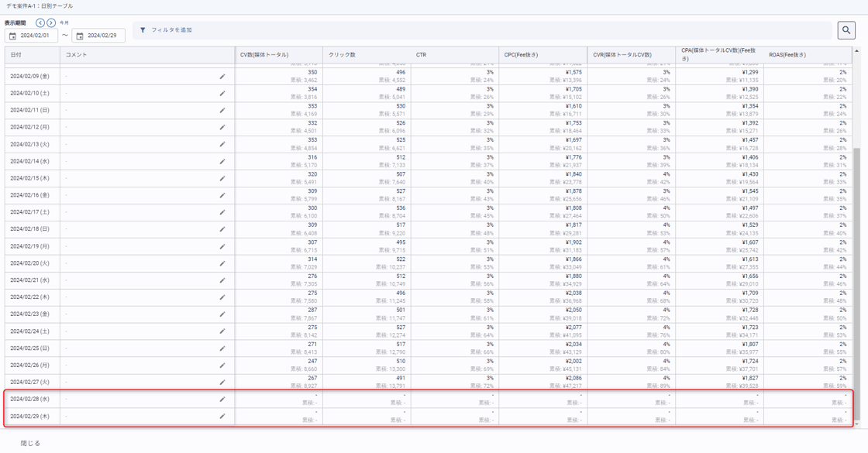Advance to next period with right arrow
The width and height of the screenshot is (868, 453).
coord(51,23)
